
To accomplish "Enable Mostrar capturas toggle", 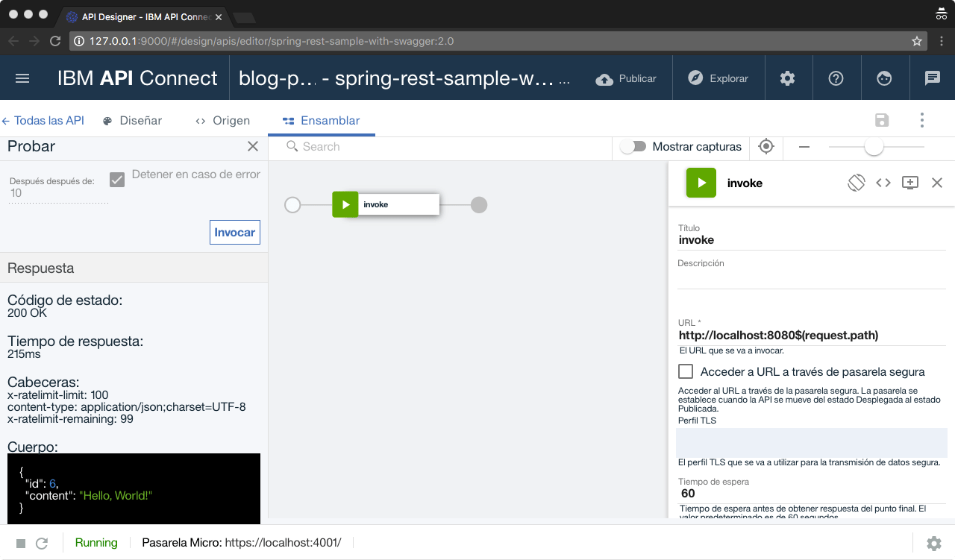I will pos(633,147).
